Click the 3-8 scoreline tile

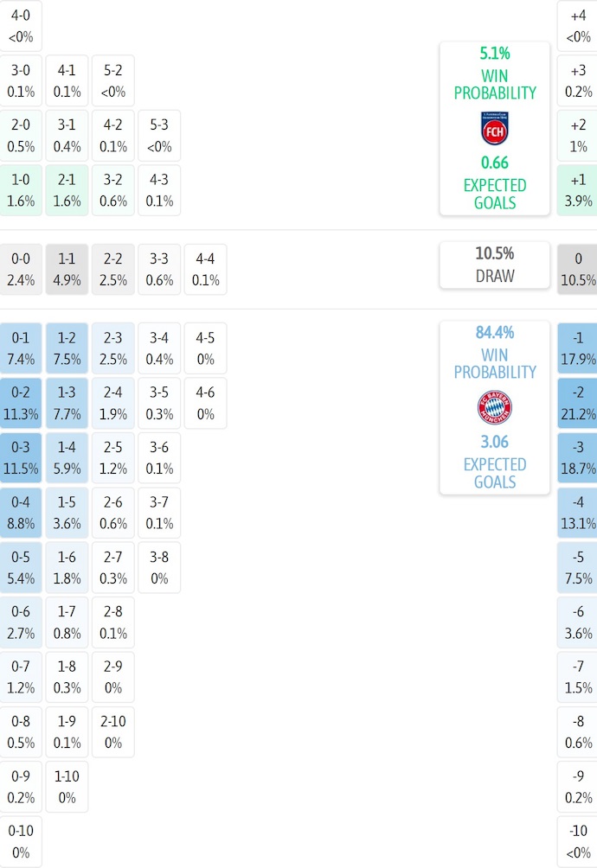pos(159,567)
